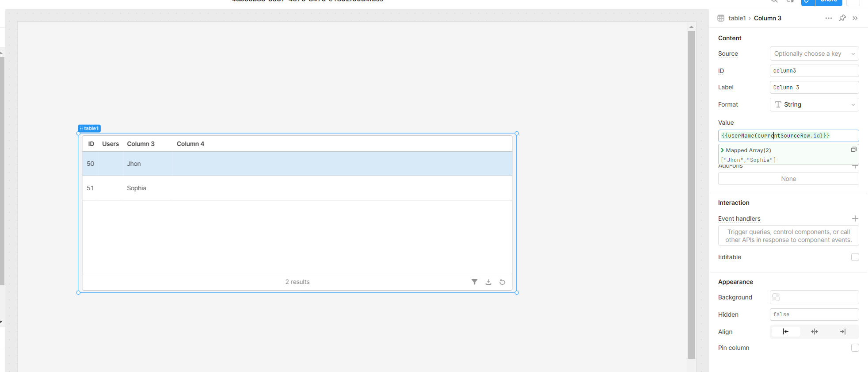Image resolution: width=868 pixels, height=372 pixels.
Task: Enable the Editable checkbox
Action: pyautogui.click(x=855, y=257)
